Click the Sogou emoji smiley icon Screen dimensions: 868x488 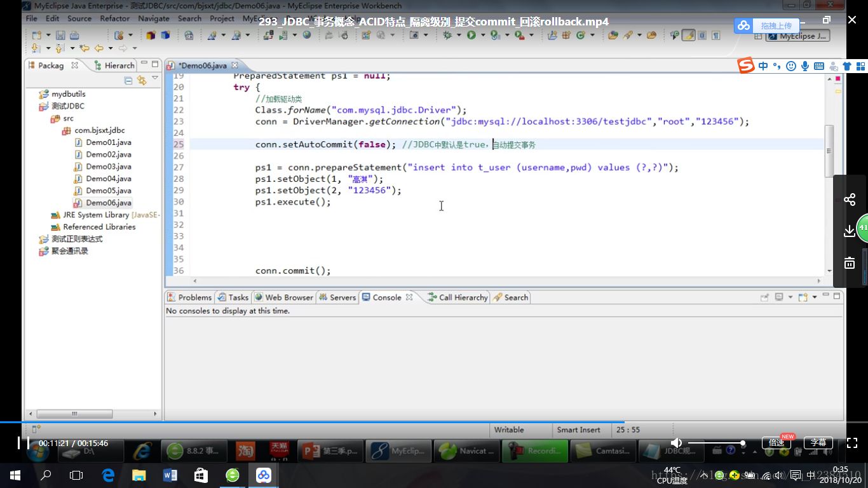click(x=791, y=66)
